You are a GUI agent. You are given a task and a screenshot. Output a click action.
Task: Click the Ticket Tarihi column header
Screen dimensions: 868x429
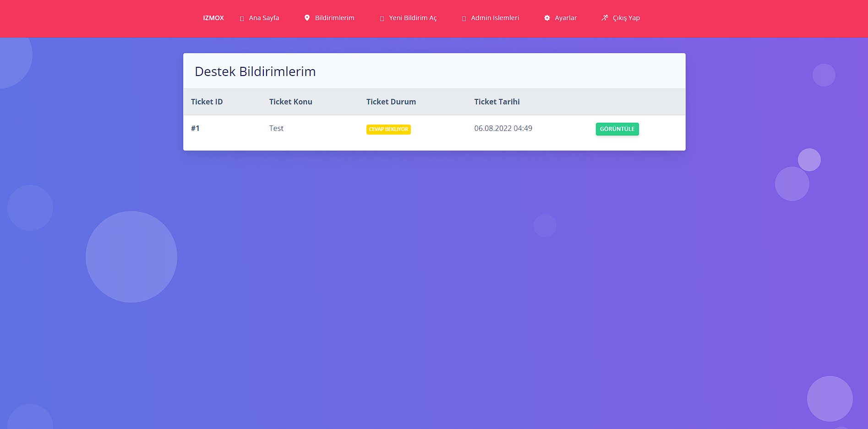(497, 102)
